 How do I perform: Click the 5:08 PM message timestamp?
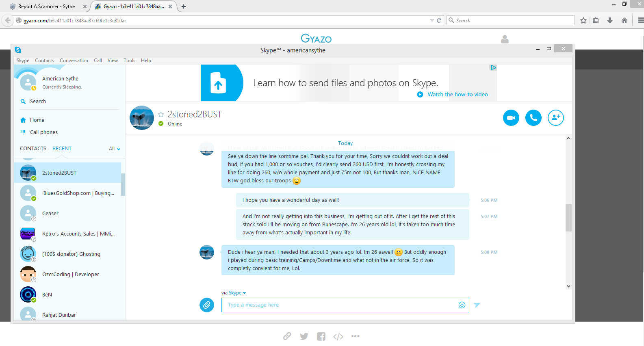tap(489, 252)
